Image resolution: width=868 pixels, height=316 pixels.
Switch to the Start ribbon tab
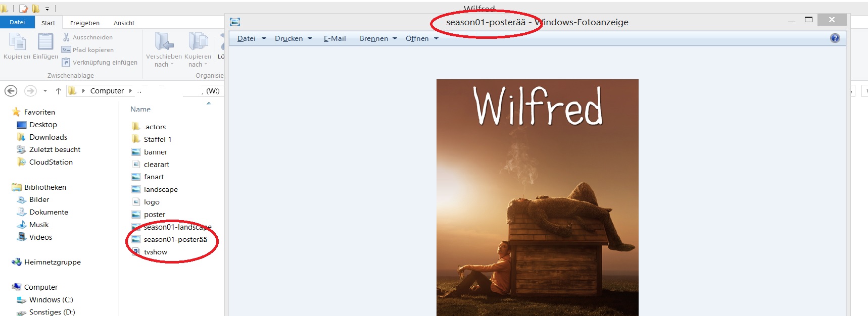pos(49,23)
